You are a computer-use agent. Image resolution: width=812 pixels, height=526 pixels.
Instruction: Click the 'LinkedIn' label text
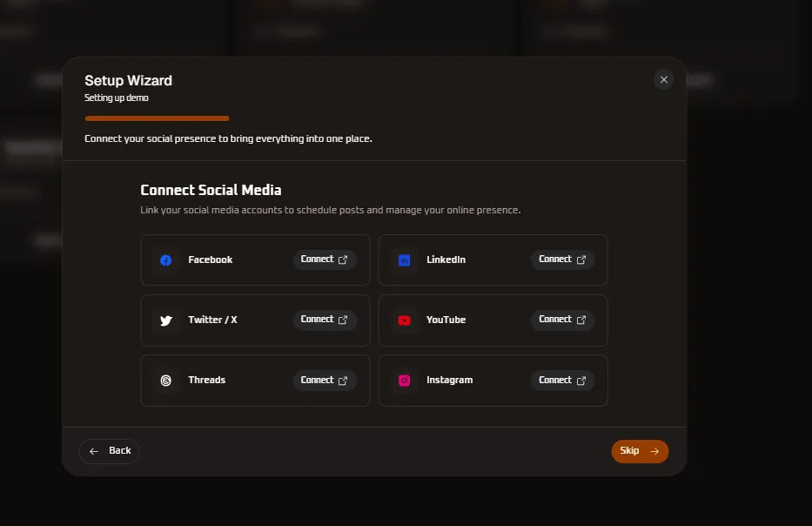446,260
